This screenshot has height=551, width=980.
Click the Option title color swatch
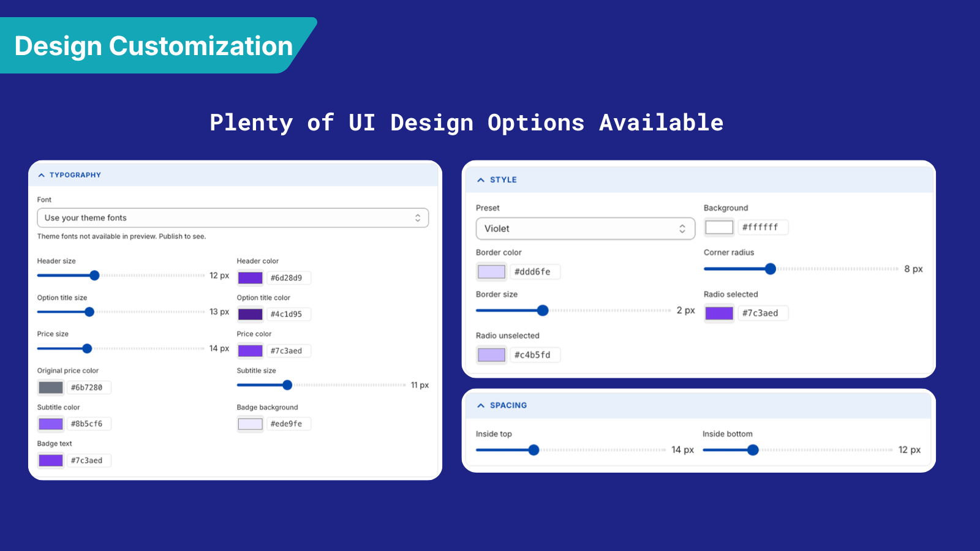(x=251, y=314)
